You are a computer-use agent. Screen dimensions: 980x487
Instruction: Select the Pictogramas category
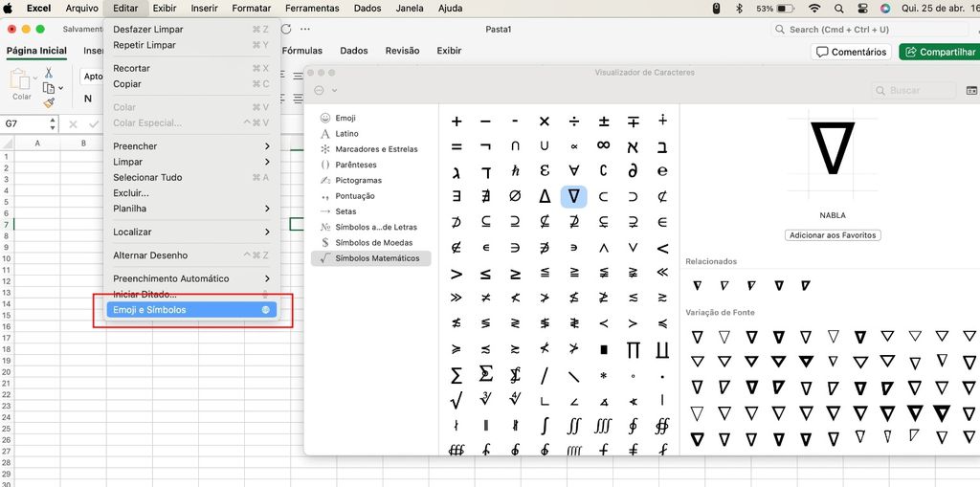pos(370,180)
